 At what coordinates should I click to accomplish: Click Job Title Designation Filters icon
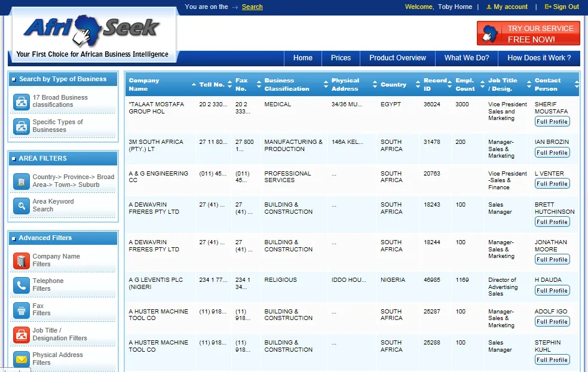click(x=22, y=334)
